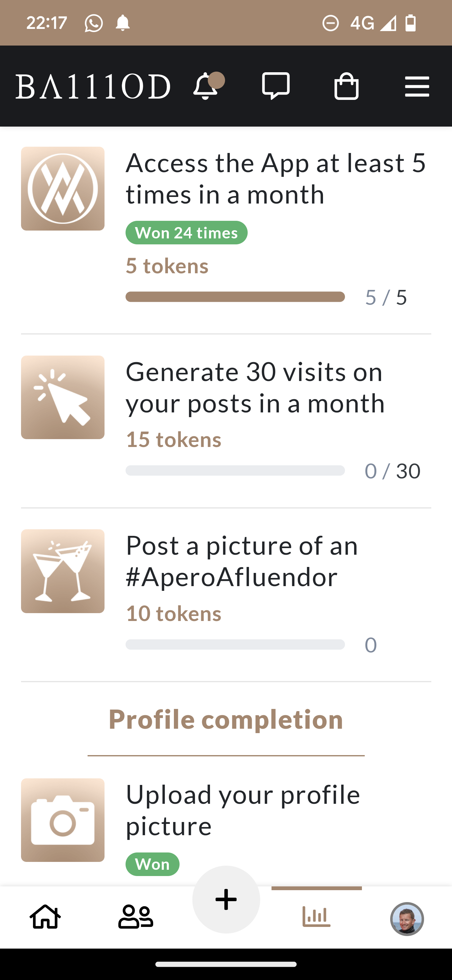Tap the camera profile picture icon
The height and width of the screenshot is (980, 452).
click(x=63, y=820)
